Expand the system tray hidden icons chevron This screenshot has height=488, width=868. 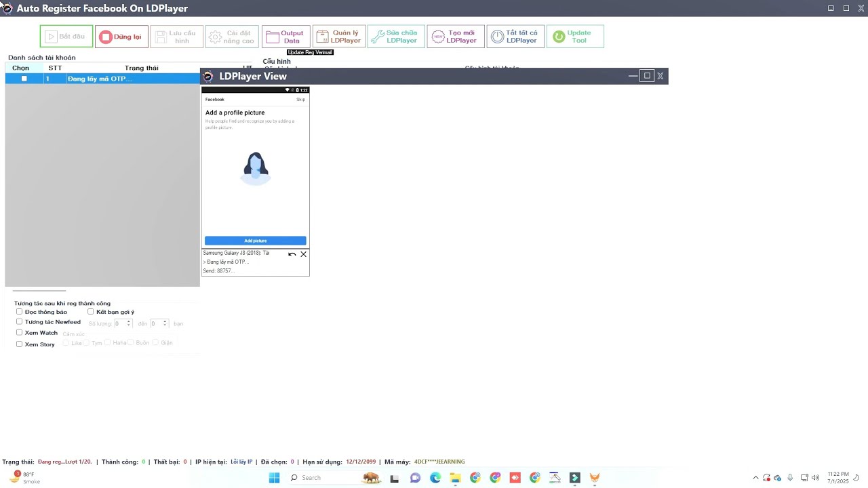point(755,478)
